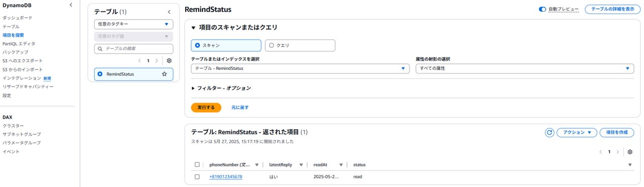Sort by phoneNumber column
Image resolution: width=644 pixels, height=187 pixels.
click(x=257, y=165)
